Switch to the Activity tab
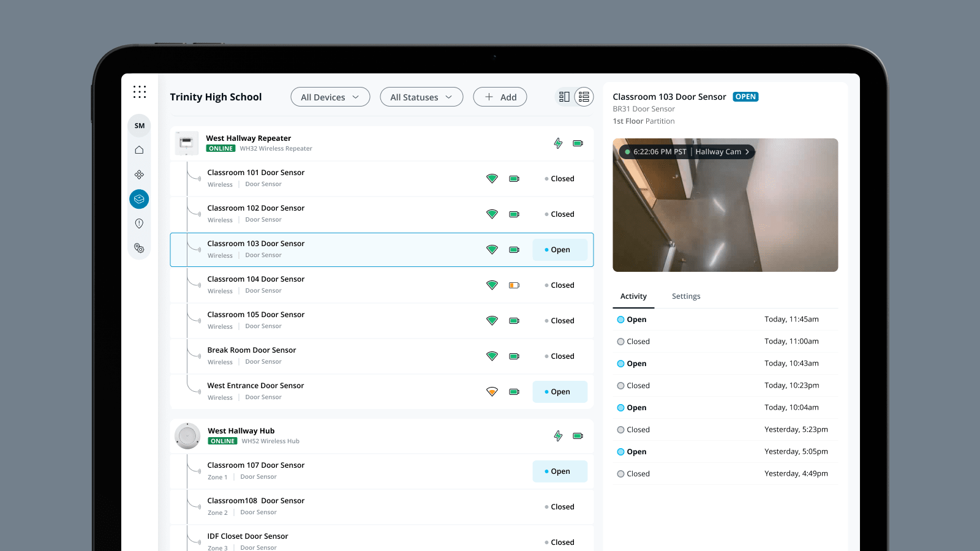Image resolution: width=980 pixels, height=551 pixels. pyautogui.click(x=633, y=296)
